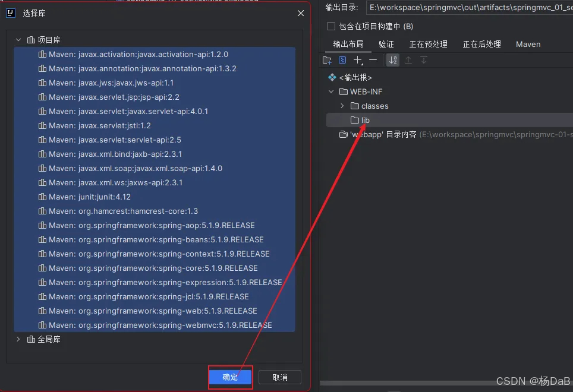Select javax.annotation-api:1.3.2 library
573x392 pixels.
[x=154, y=69]
